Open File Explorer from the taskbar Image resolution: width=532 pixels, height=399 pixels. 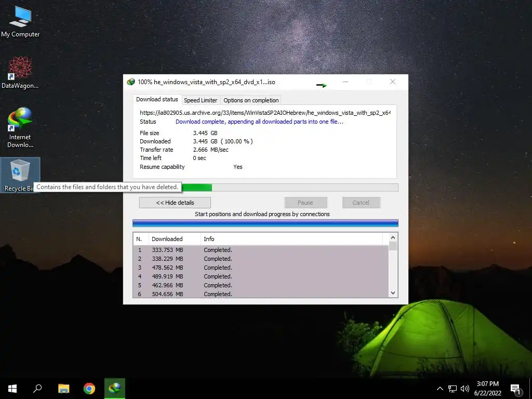click(63, 389)
